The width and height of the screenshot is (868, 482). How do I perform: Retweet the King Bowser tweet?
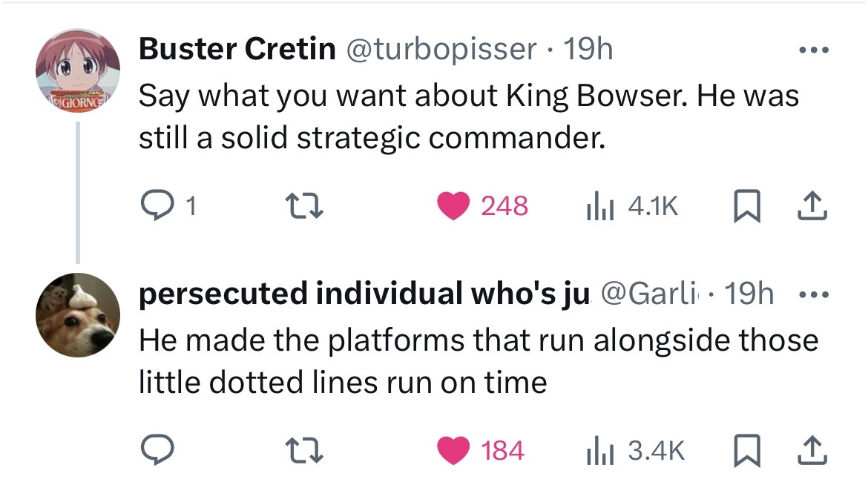pyautogui.click(x=303, y=206)
